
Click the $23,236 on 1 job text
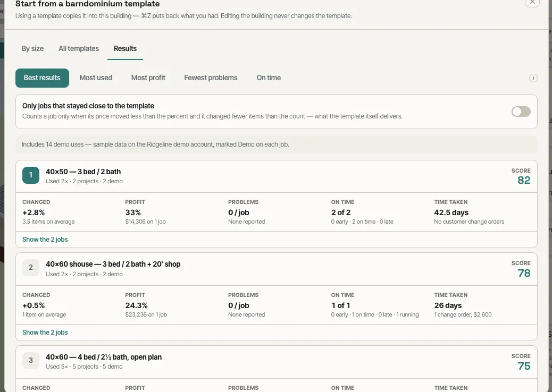(146, 314)
